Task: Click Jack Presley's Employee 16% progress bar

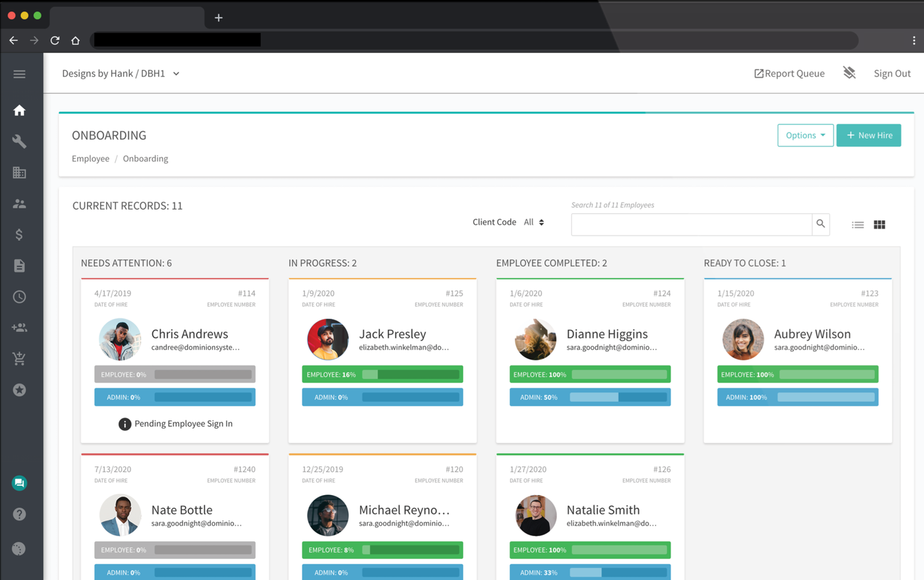Action: 383,374
